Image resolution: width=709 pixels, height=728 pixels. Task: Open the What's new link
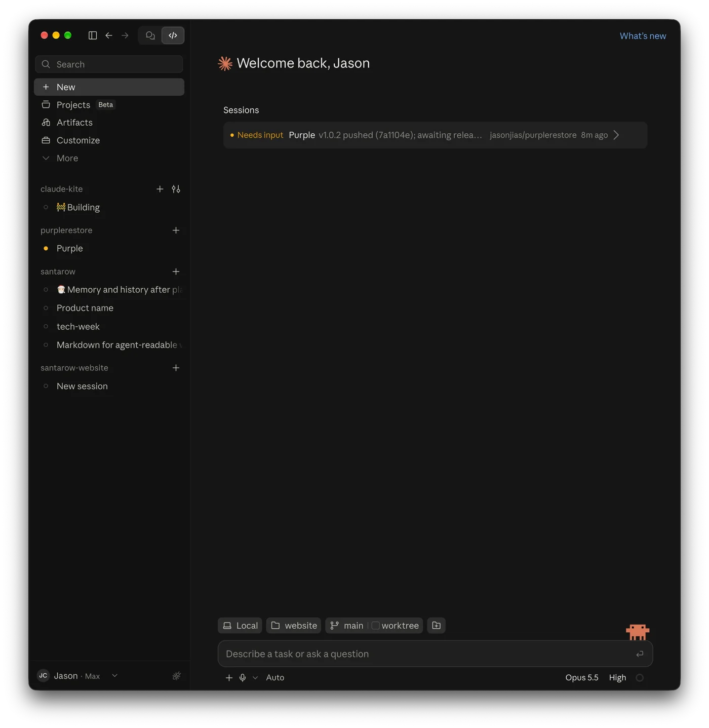pyautogui.click(x=643, y=36)
